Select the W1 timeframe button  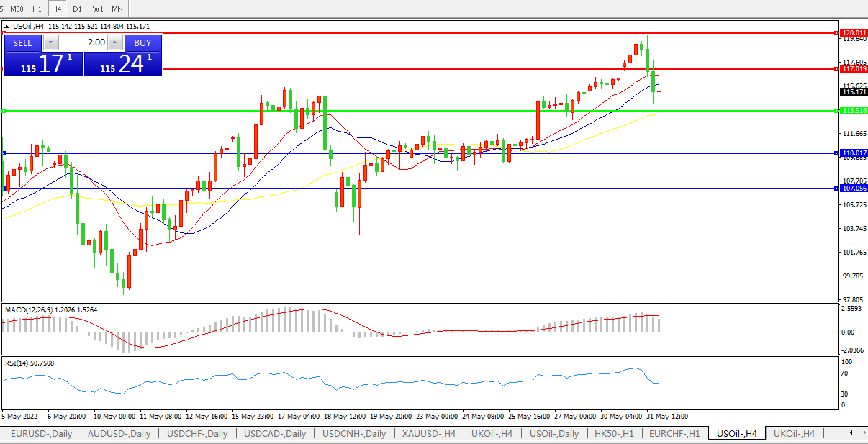98,9
